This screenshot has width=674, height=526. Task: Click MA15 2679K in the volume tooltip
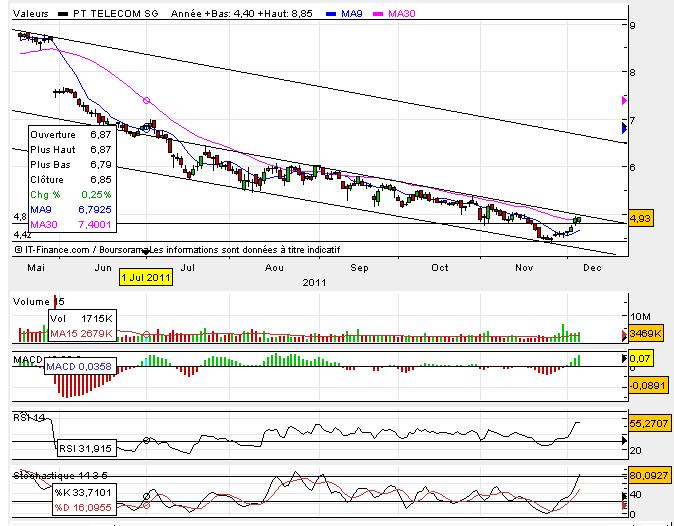click(82, 333)
